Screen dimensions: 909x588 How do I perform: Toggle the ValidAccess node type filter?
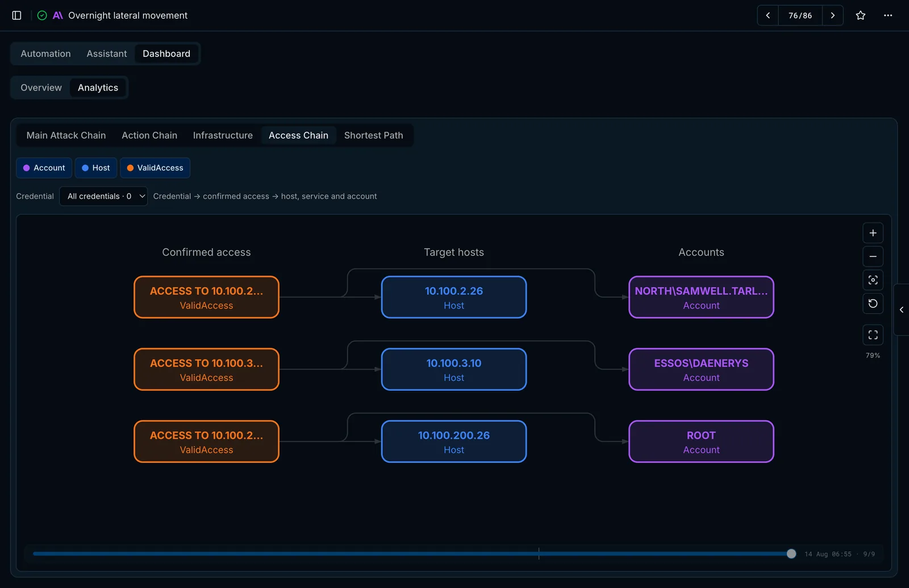pos(155,168)
